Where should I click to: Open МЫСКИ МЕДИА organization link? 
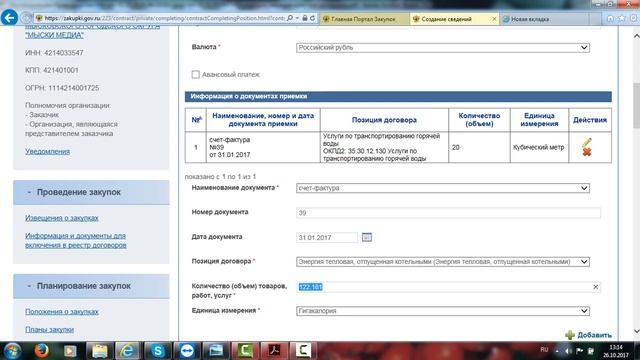point(54,35)
